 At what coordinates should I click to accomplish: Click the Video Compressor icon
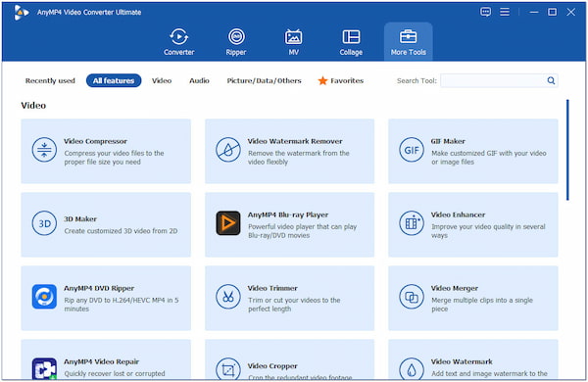coord(44,150)
